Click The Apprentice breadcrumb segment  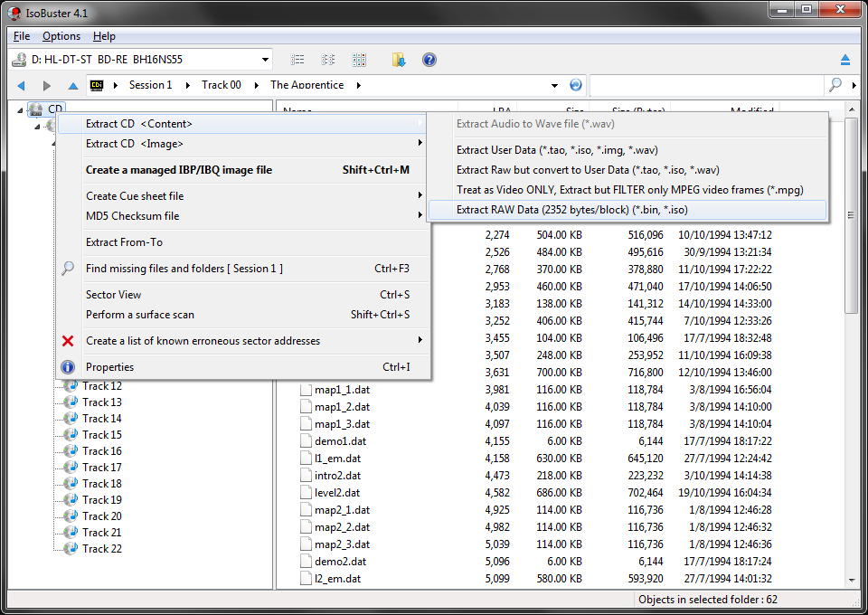pyautogui.click(x=307, y=85)
